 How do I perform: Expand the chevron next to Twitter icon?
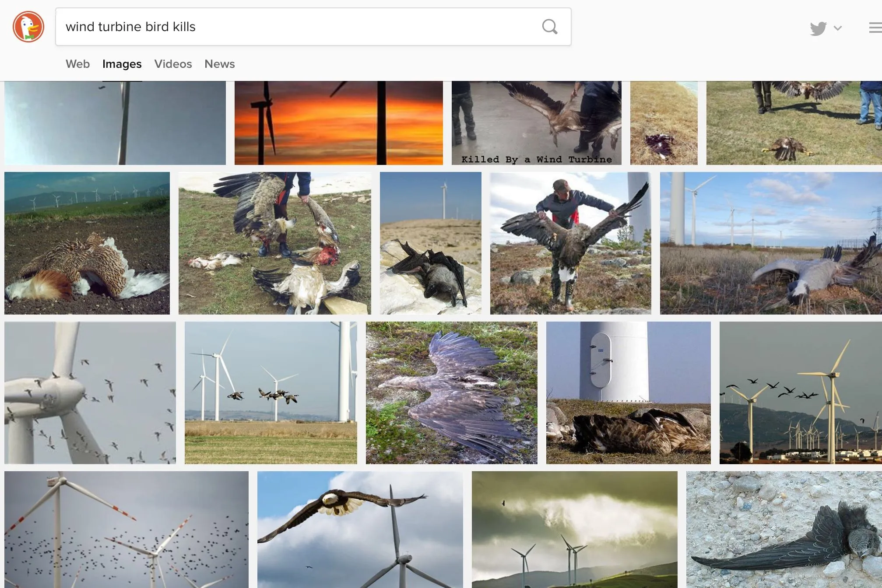pos(838,28)
